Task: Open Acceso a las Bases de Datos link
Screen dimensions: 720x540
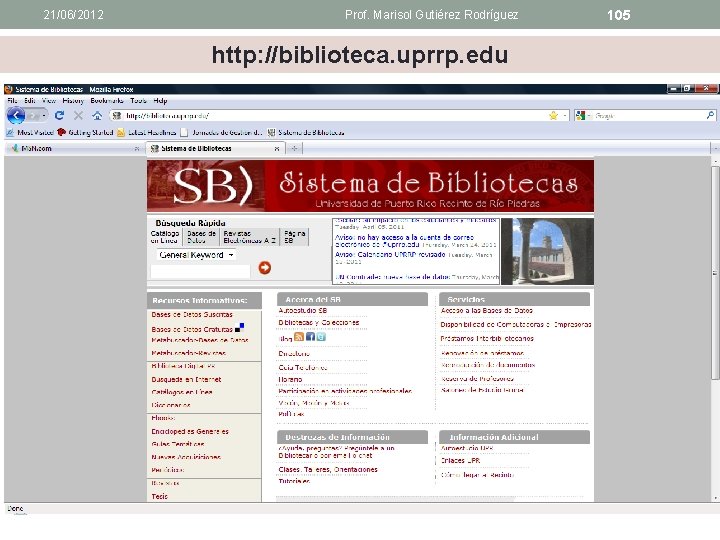Action: pyautogui.click(x=486, y=310)
